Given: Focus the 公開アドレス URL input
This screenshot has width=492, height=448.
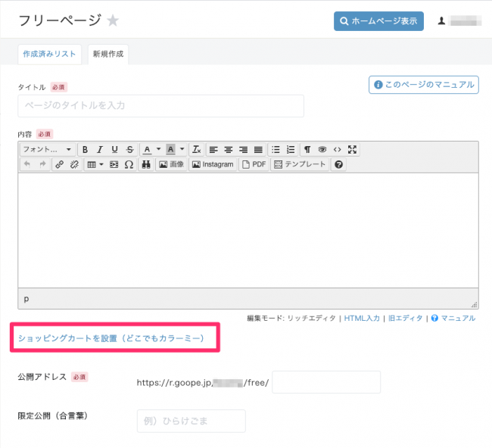Looking at the screenshot, I should coord(326,382).
